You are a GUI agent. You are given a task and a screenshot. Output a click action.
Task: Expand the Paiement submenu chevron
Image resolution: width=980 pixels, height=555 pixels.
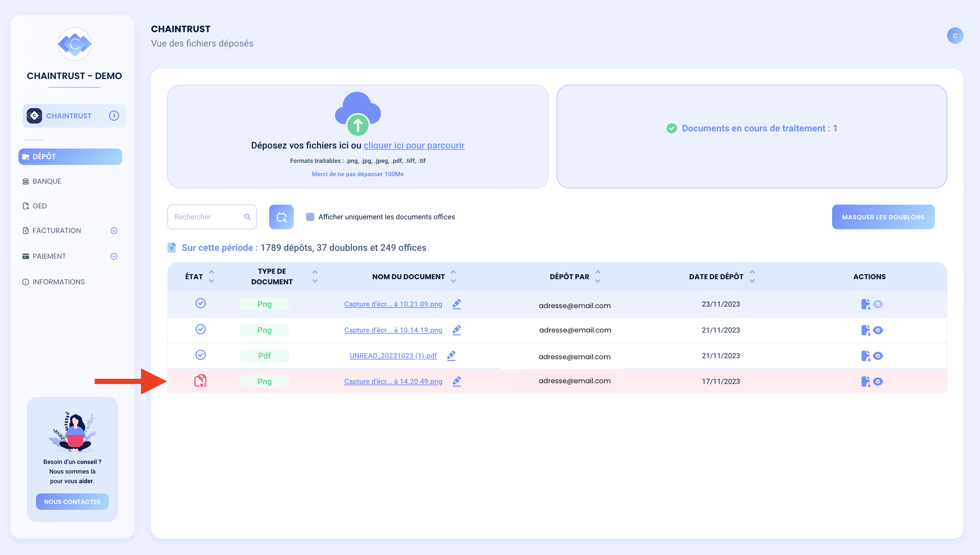pyautogui.click(x=114, y=257)
